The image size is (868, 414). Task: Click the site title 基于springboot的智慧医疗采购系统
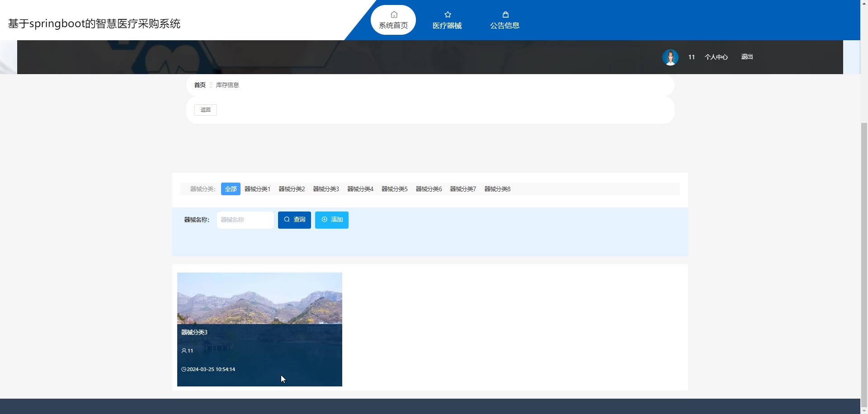click(x=94, y=24)
